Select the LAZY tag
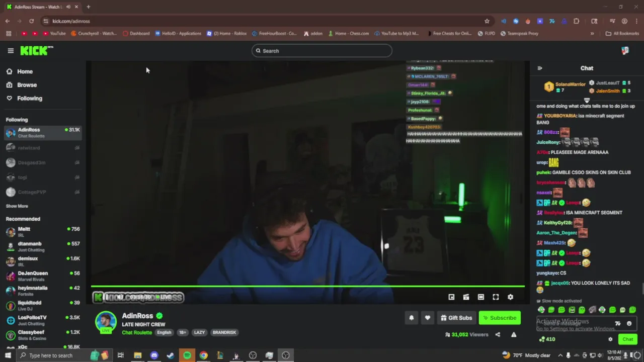644x362 pixels. point(200,332)
